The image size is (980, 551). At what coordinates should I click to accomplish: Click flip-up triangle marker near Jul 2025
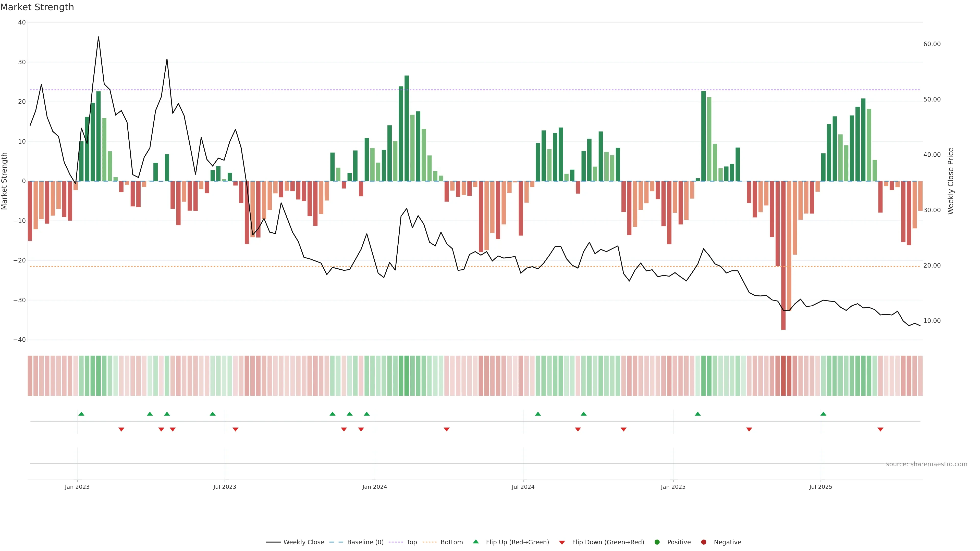[823, 414]
